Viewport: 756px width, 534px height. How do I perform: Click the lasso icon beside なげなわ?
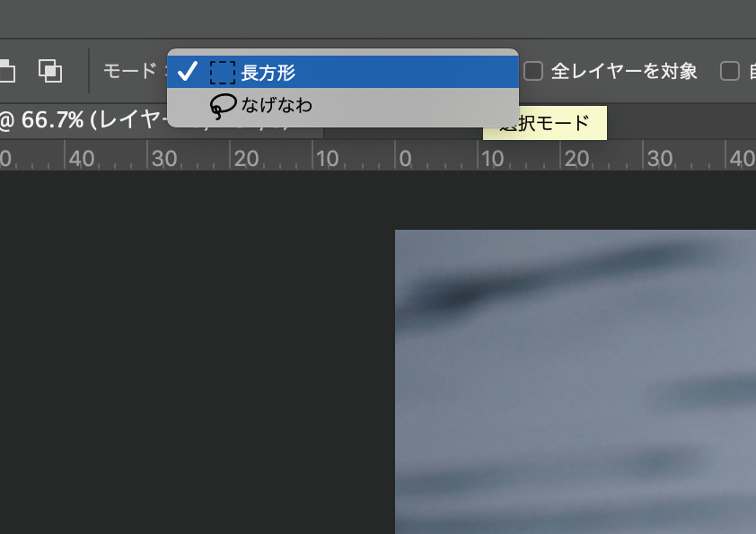(x=223, y=106)
